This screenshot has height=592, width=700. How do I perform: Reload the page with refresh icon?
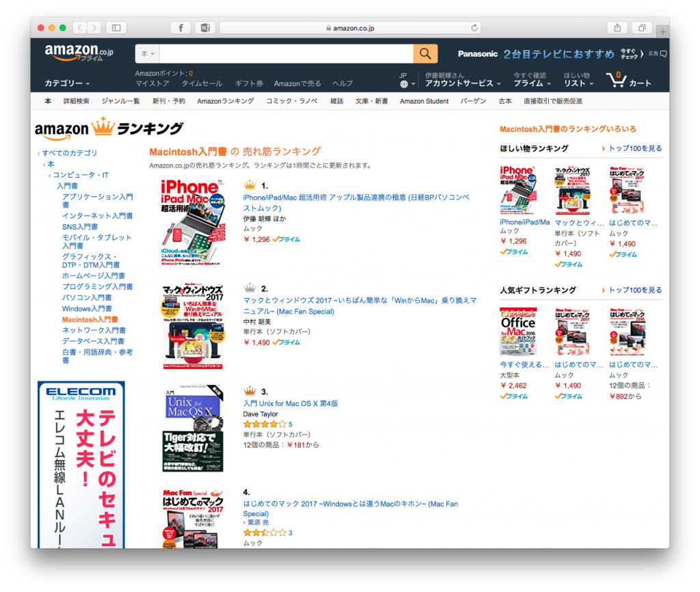coord(474,27)
